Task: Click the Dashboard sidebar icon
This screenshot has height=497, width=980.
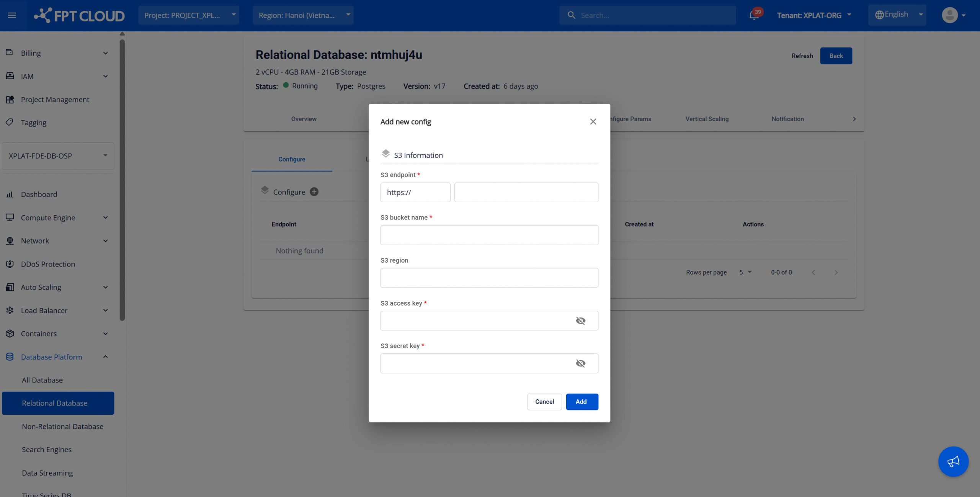Action: (x=10, y=195)
